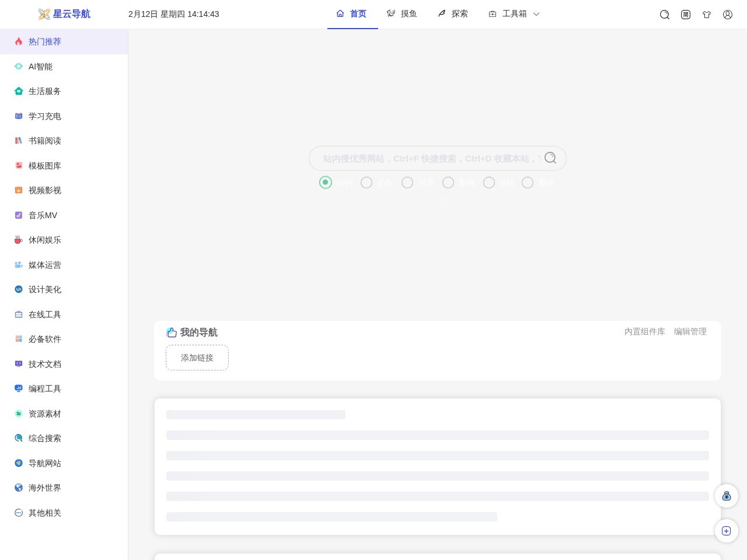Click the search icon in the top bar

[664, 15]
